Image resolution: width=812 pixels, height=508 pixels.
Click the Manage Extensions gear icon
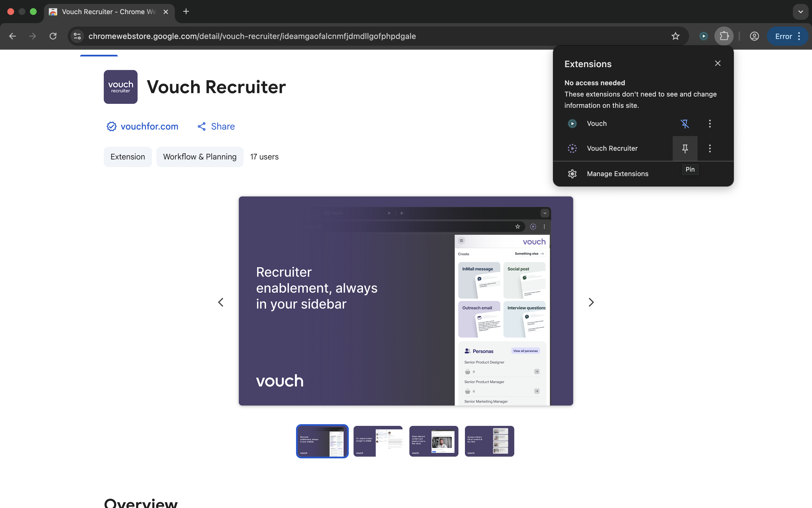click(x=572, y=174)
